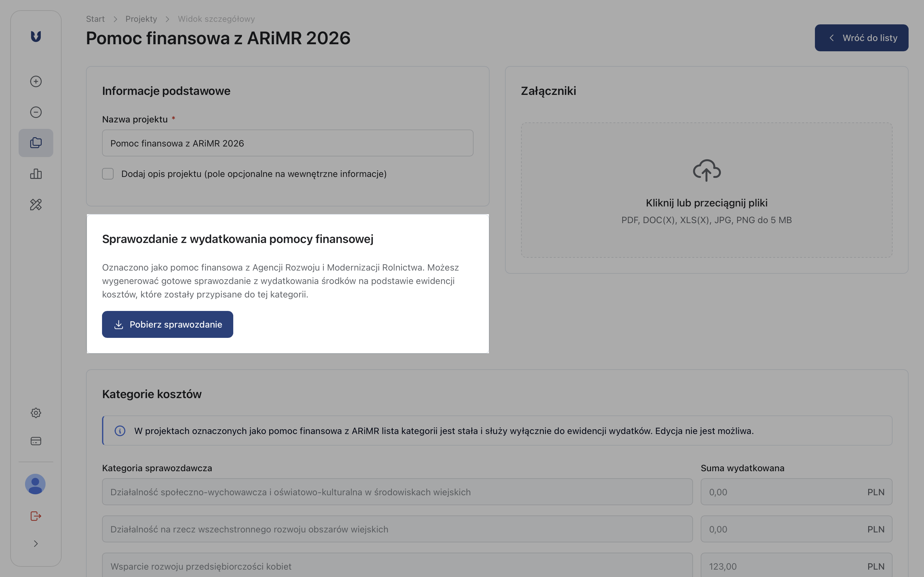Open the ruler and pencil tools icon
The height and width of the screenshot is (577, 924).
(36, 205)
